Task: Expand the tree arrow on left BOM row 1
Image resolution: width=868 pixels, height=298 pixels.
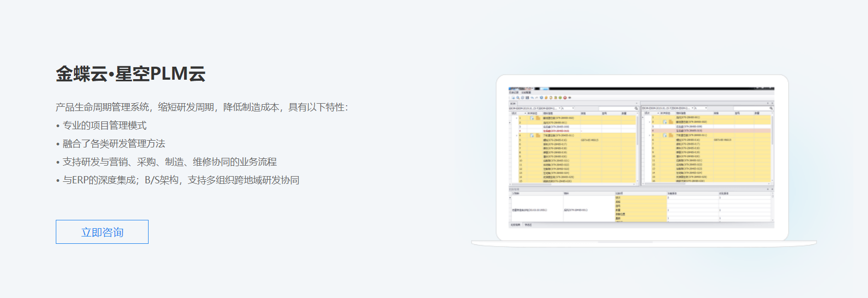Action: tap(517, 118)
